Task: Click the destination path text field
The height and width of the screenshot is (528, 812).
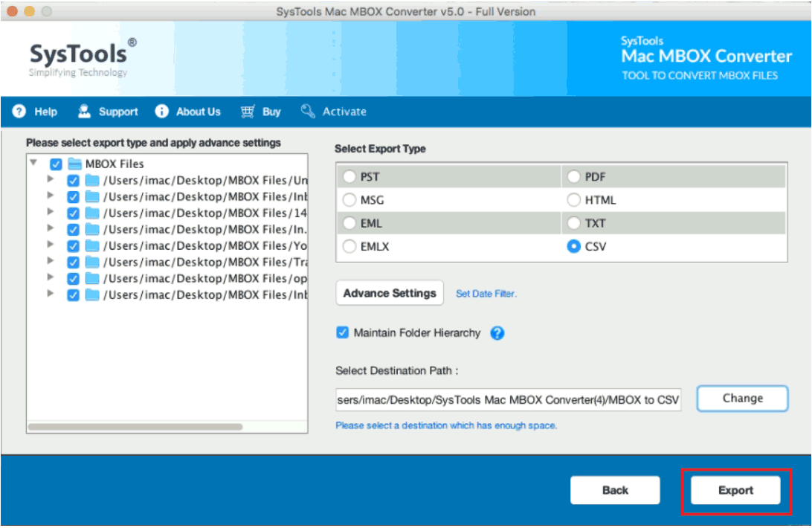Action: pyautogui.click(x=509, y=400)
